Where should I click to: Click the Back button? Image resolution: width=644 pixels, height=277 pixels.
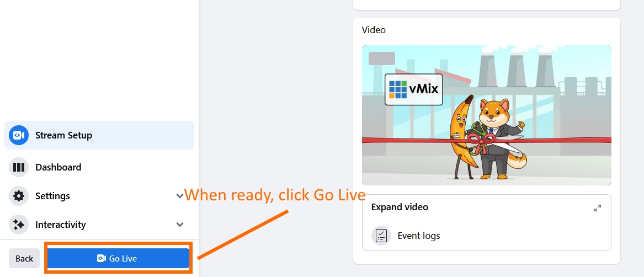click(x=24, y=258)
